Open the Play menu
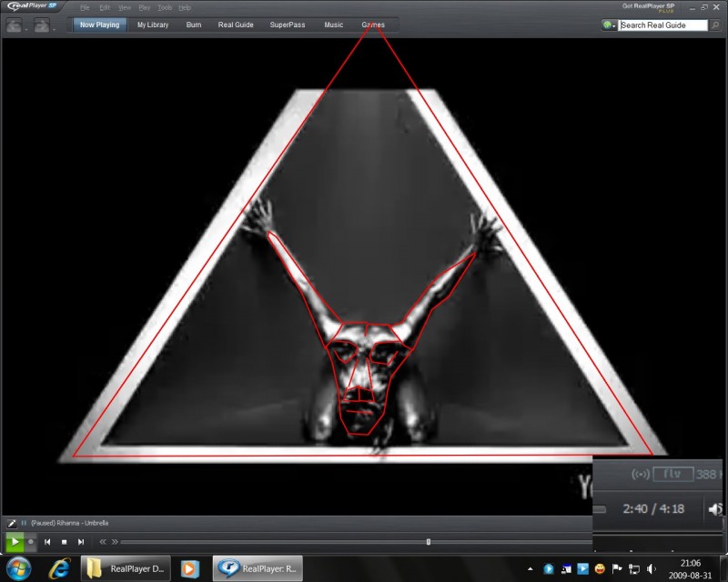 coord(145,8)
